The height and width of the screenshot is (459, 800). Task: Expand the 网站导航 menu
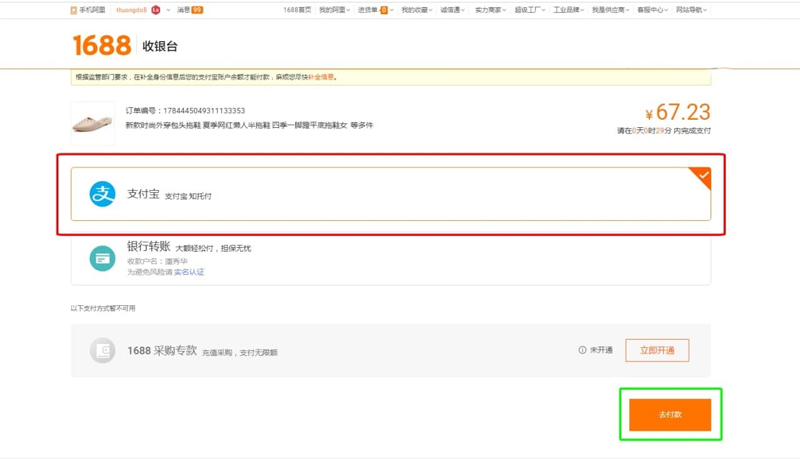click(691, 10)
